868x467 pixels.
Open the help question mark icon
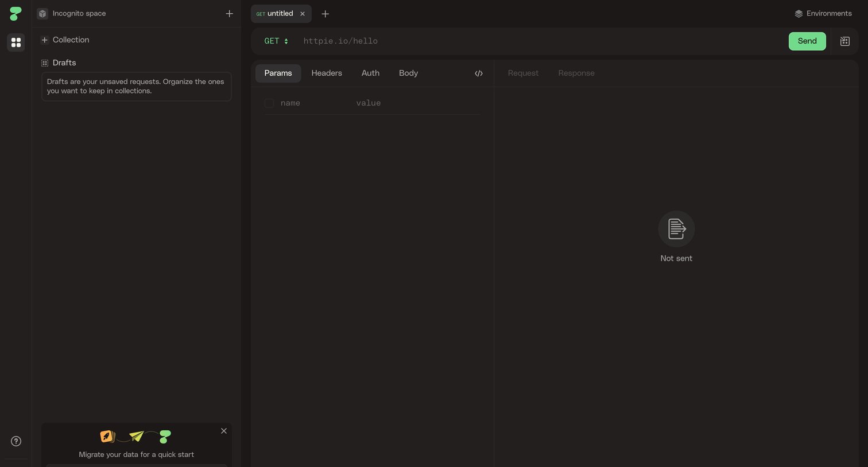pyautogui.click(x=16, y=441)
